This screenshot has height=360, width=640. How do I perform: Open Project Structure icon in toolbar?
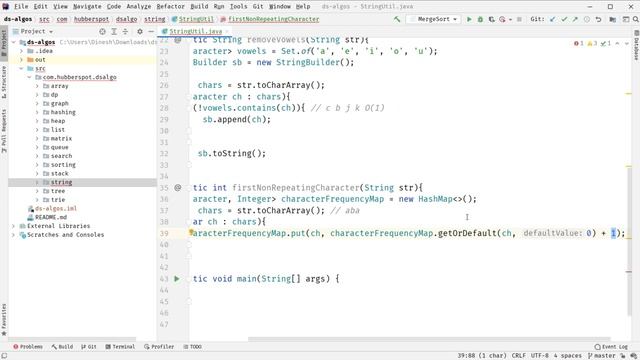point(613,19)
